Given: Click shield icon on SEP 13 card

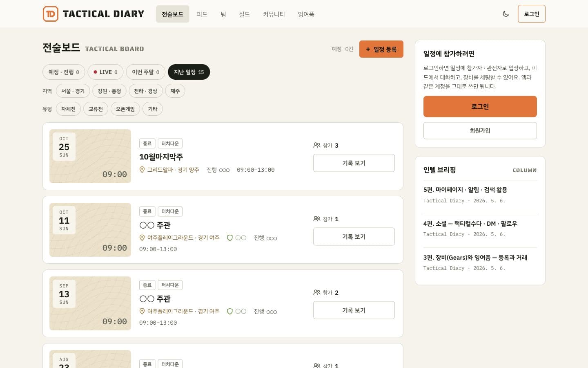Looking at the screenshot, I should 230,311.
